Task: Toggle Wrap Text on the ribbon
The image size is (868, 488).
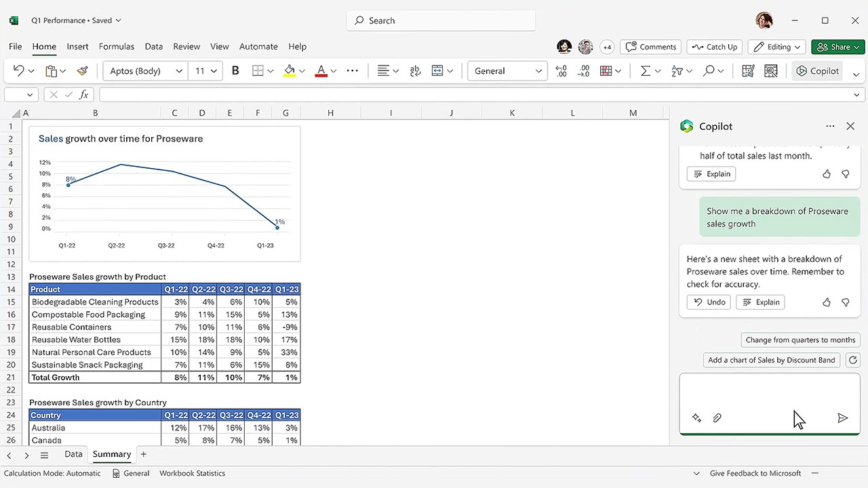Action: 415,70
